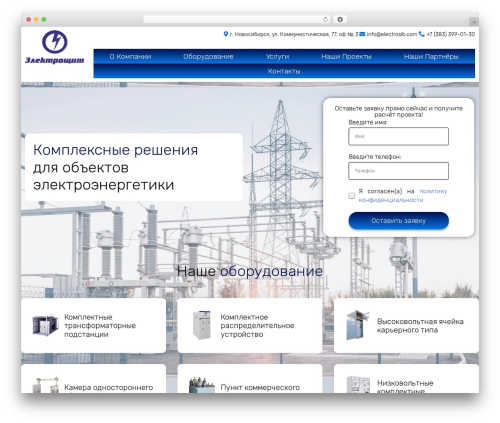
Task: Open Высоковольтная ячейка карьерного типа card
Action: pyautogui.click(x=406, y=325)
